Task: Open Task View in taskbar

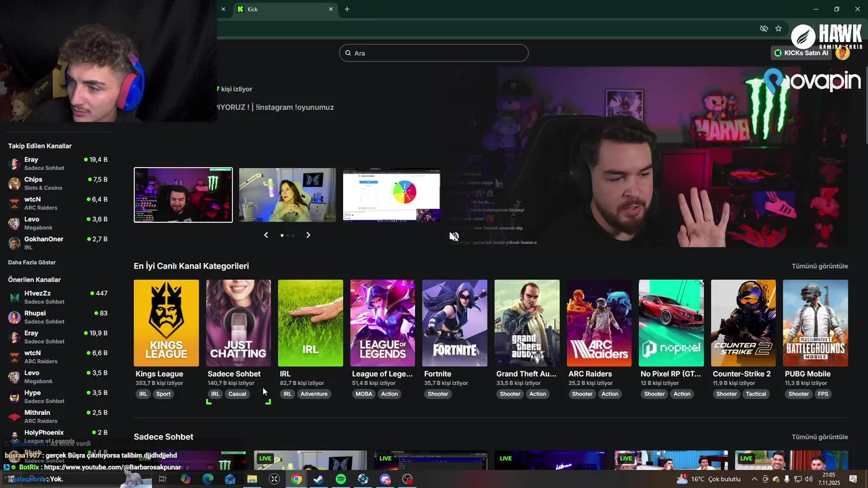Action: (163, 479)
